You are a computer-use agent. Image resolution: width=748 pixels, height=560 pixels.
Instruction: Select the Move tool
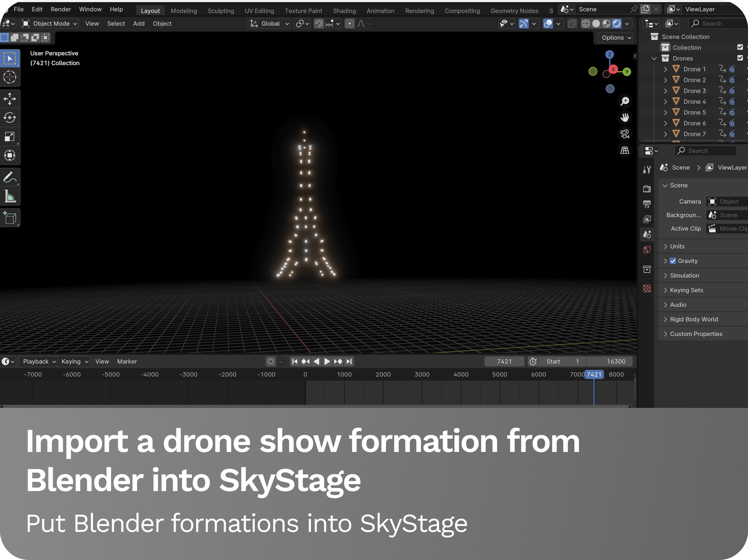pyautogui.click(x=10, y=99)
